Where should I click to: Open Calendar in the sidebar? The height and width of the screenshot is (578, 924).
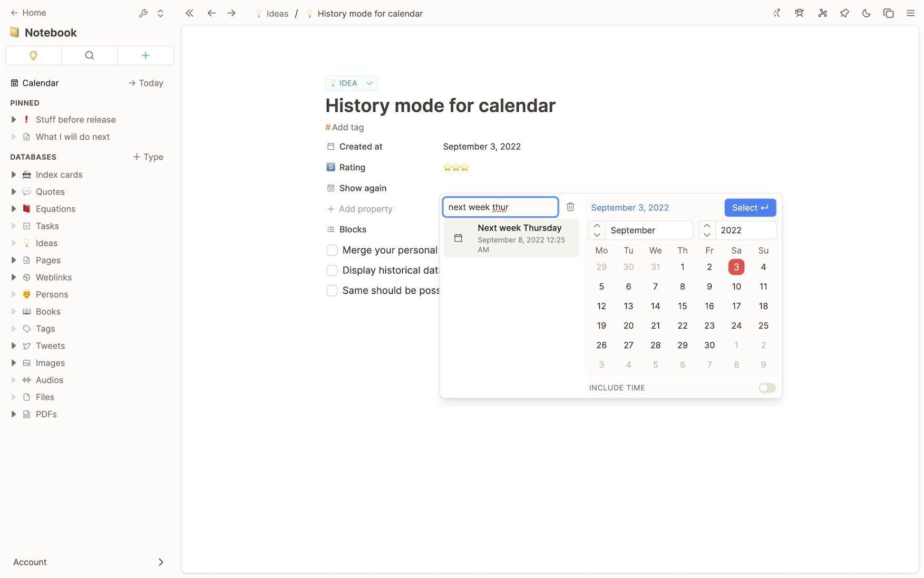point(40,83)
